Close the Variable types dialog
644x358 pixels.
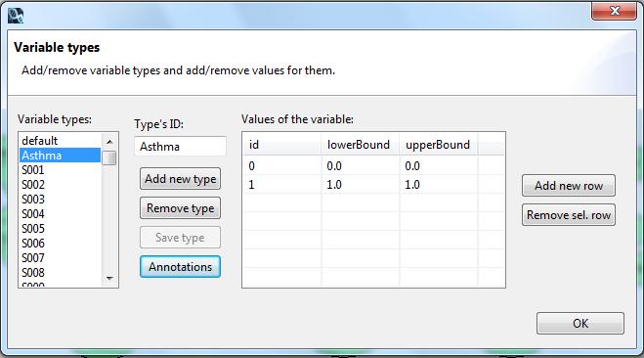point(614,11)
